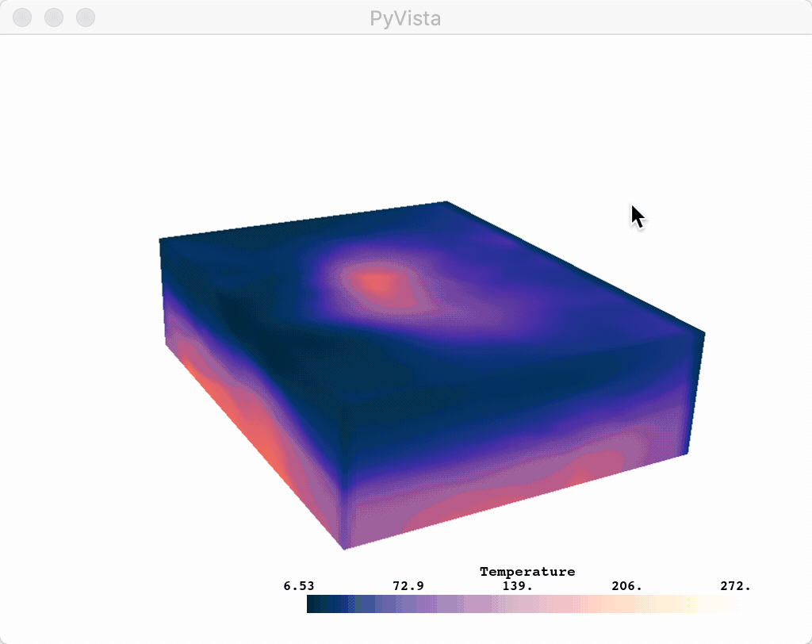Click the dark end of the colorbar
The image size is (812, 644).
tap(317, 604)
